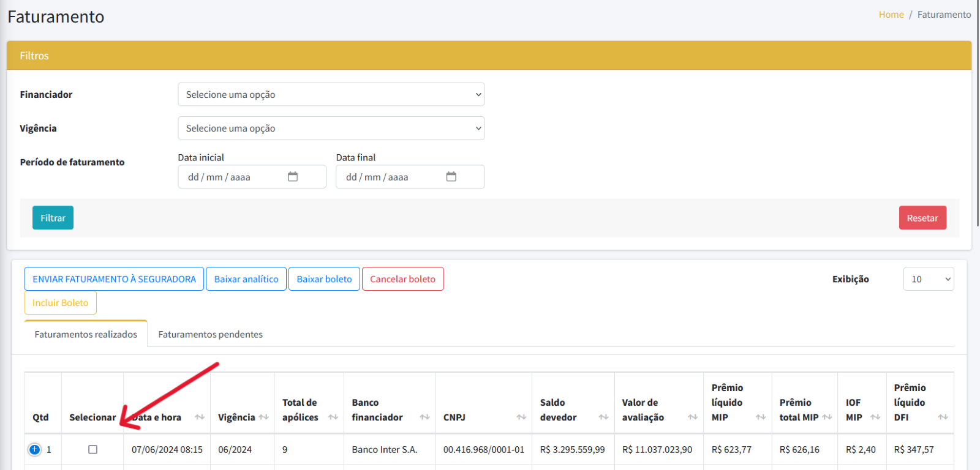The width and height of the screenshot is (980, 470).
Task: Switch to Faturamentos realizados tab
Action: [86, 334]
